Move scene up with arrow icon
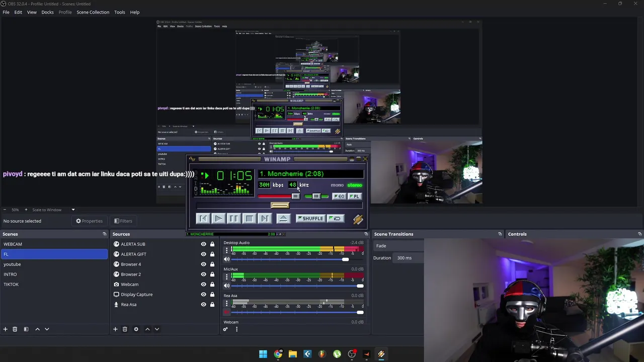644x362 pixels. [37, 329]
